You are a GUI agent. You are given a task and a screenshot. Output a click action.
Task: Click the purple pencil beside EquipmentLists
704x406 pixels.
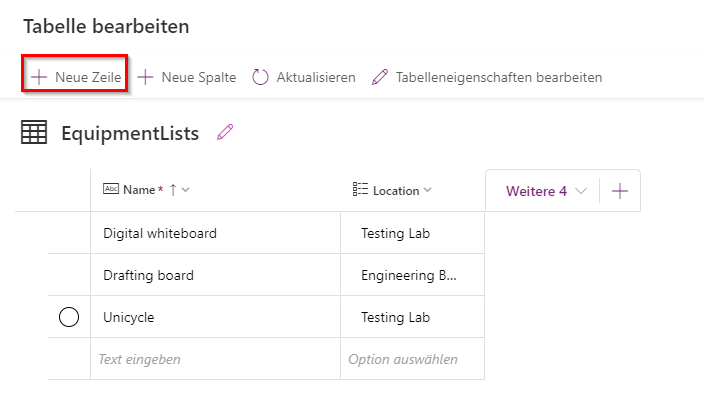click(x=225, y=132)
